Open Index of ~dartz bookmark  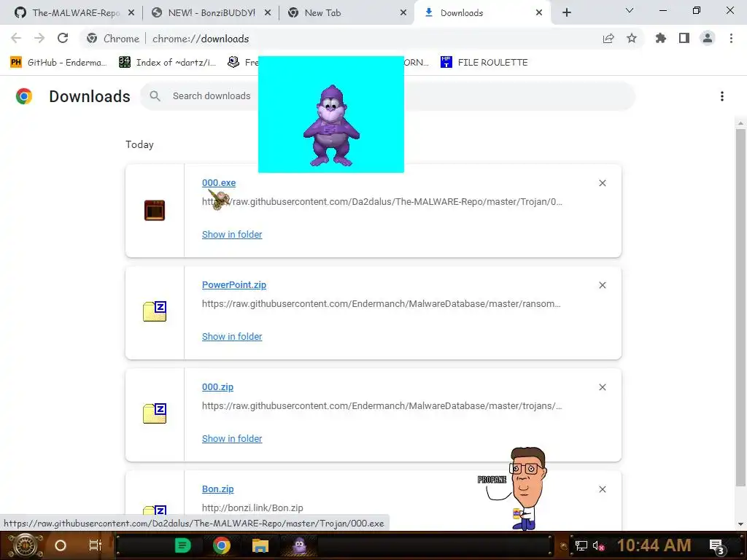point(167,63)
